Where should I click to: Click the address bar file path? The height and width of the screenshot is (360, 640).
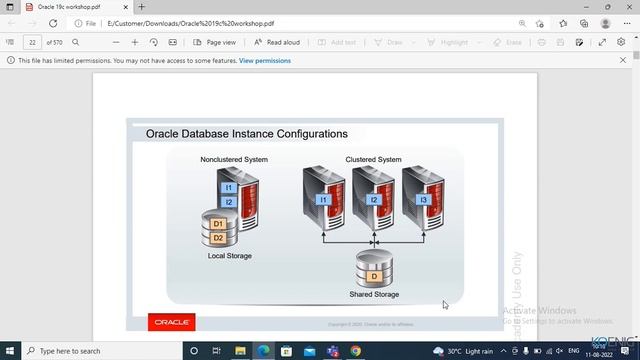pyautogui.click(x=191, y=24)
